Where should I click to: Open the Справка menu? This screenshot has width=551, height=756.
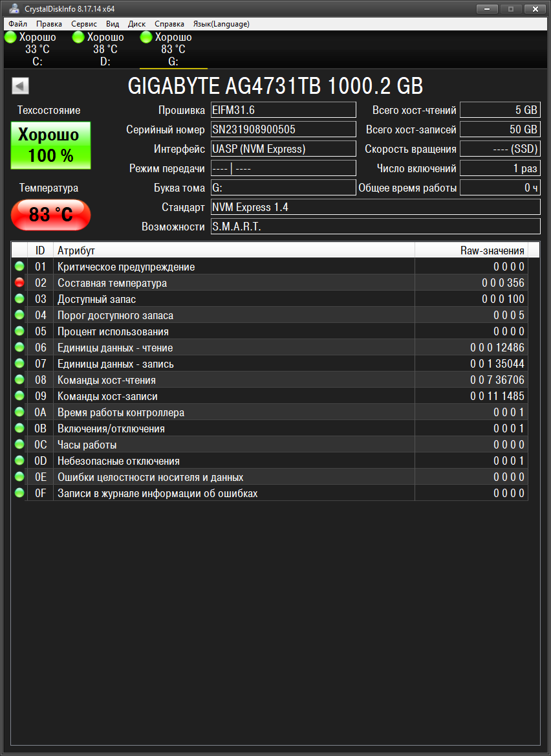tap(169, 23)
